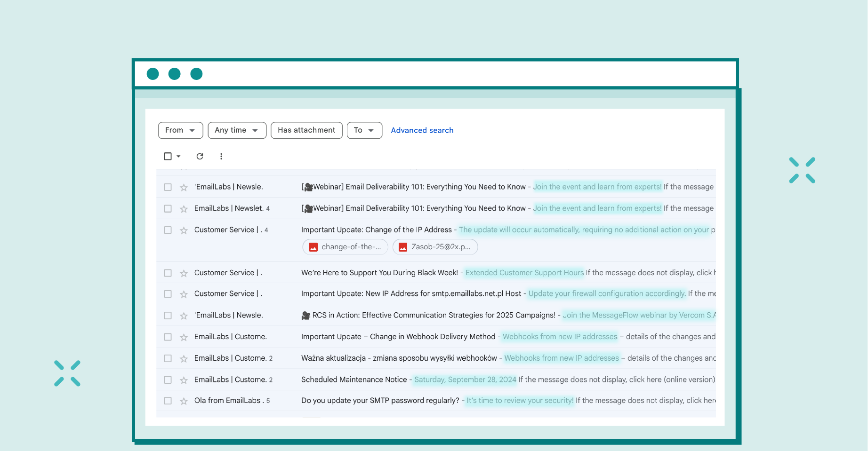Open the To filter dropdown
868x451 pixels.
point(364,130)
